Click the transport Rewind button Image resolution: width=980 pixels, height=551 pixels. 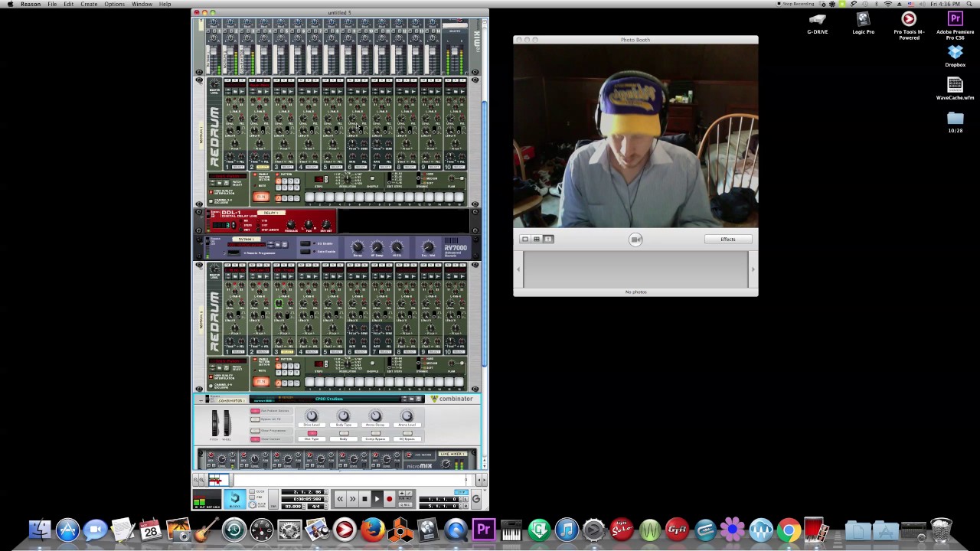click(x=340, y=499)
